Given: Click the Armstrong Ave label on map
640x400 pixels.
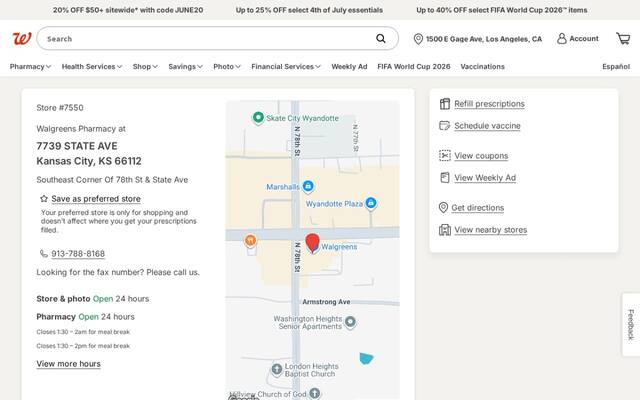Looking at the screenshot, I should 326,302.
